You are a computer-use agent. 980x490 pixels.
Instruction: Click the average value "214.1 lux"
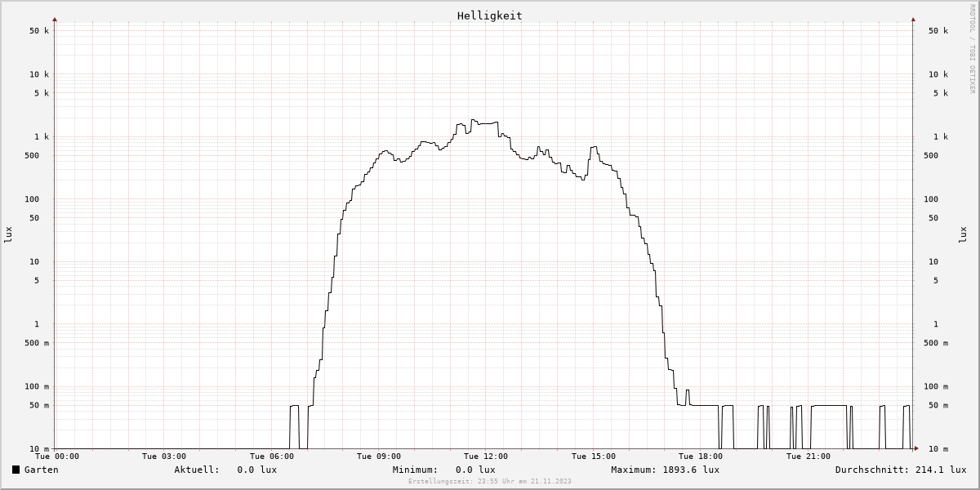[941, 470]
